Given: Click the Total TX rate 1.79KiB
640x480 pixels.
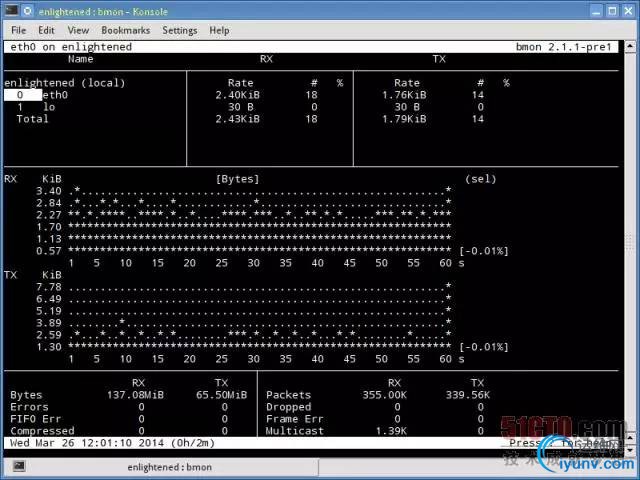Looking at the screenshot, I should (x=404, y=119).
